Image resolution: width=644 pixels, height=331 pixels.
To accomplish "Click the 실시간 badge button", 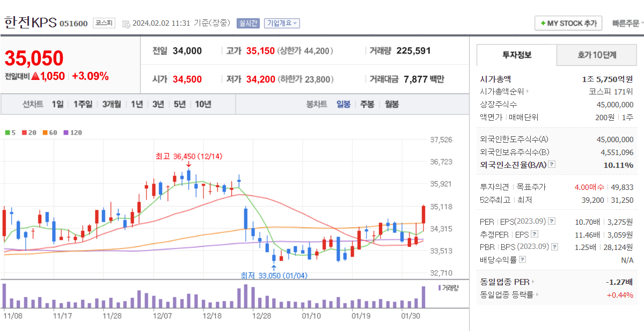I will tap(248, 23).
